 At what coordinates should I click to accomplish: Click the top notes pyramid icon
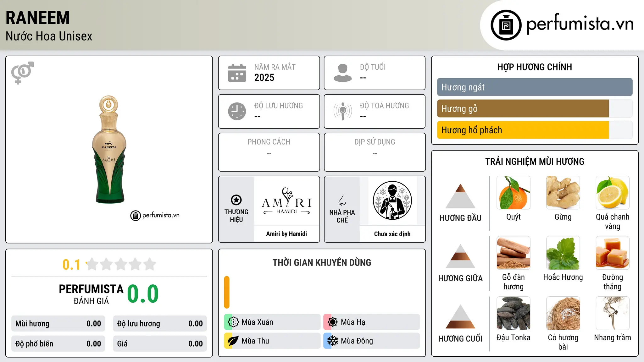[460, 195]
